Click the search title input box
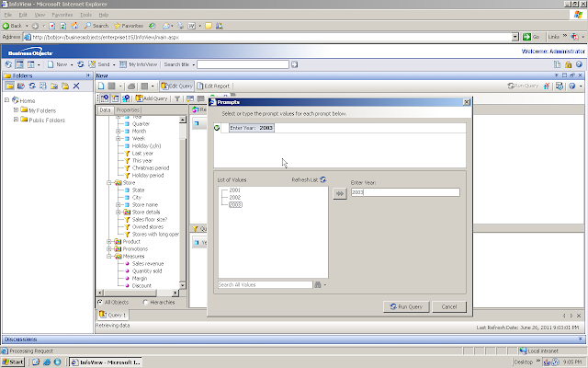Viewport: 588px width, 368px height. point(243,64)
